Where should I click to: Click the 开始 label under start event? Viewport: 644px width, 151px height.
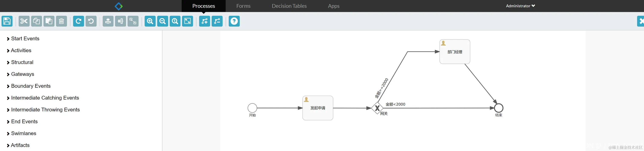pyautogui.click(x=252, y=115)
